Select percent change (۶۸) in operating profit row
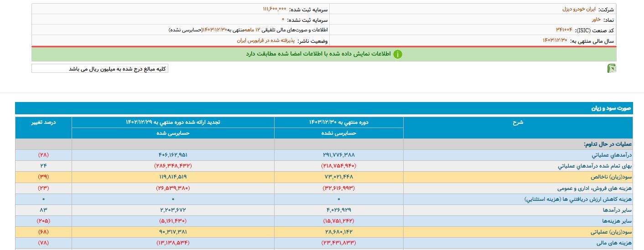644x250 pixels. click(43, 232)
